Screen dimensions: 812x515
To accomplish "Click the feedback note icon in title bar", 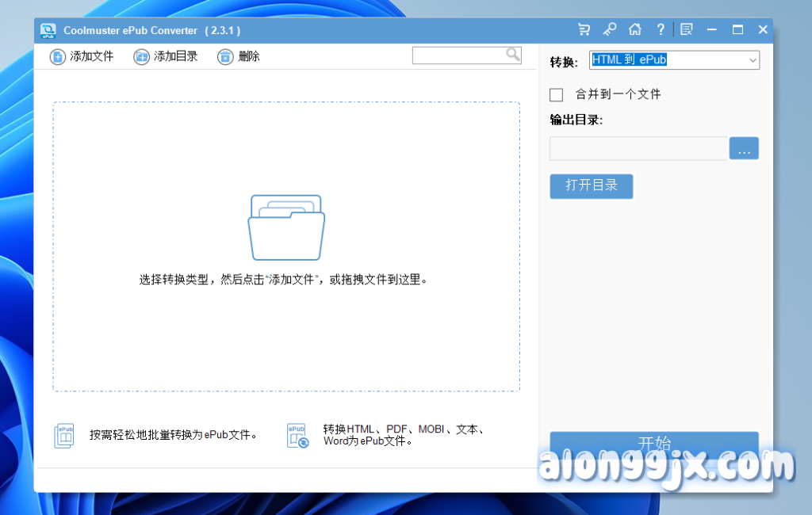I will pos(687,30).
